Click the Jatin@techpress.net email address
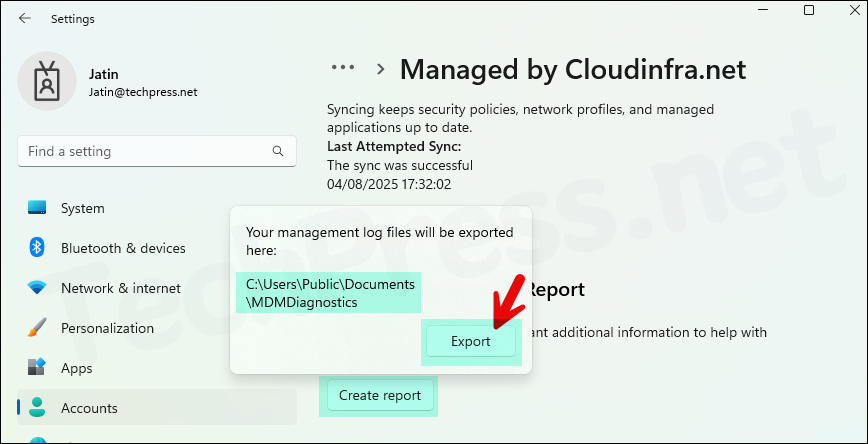The image size is (868, 444). (x=143, y=92)
